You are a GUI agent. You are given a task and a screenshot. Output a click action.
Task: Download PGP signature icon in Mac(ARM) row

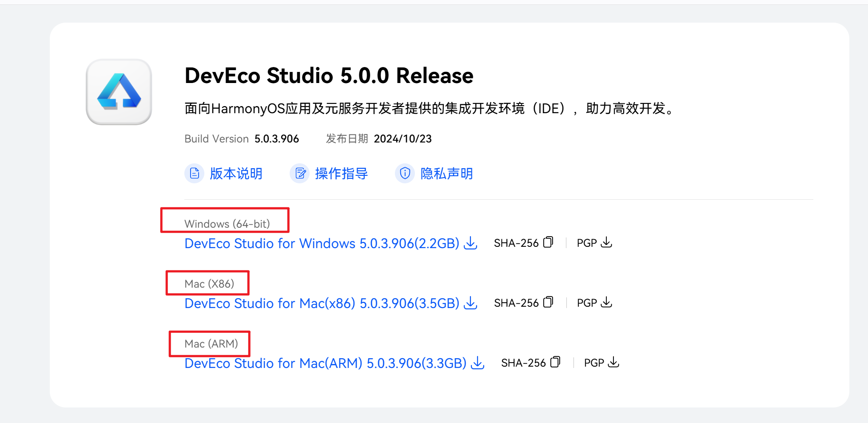(613, 362)
